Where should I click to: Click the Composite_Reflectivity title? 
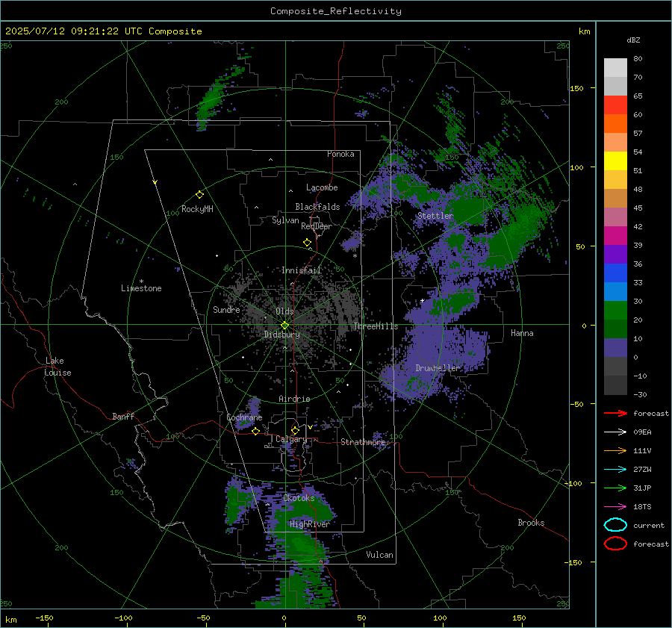click(335, 11)
